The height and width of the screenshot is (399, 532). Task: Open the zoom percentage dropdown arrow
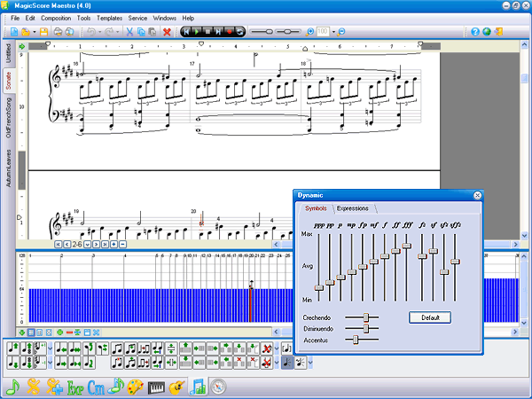(x=333, y=32)
